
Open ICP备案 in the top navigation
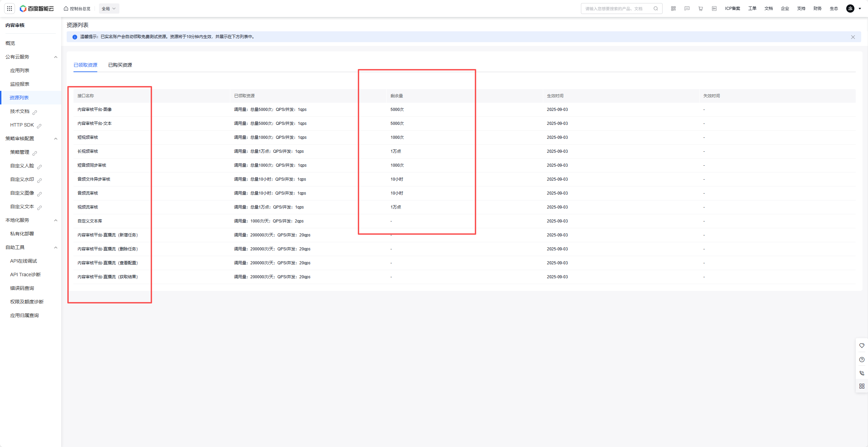coord(732,9)
